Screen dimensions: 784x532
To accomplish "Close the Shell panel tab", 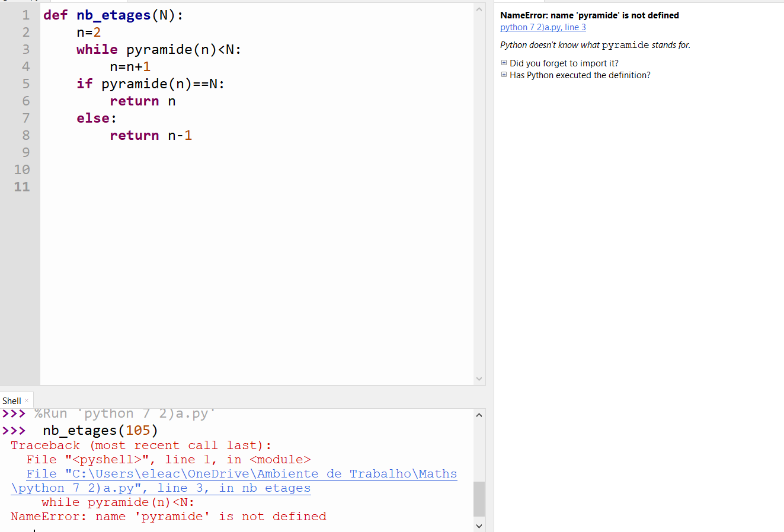I will coord(27,401).
